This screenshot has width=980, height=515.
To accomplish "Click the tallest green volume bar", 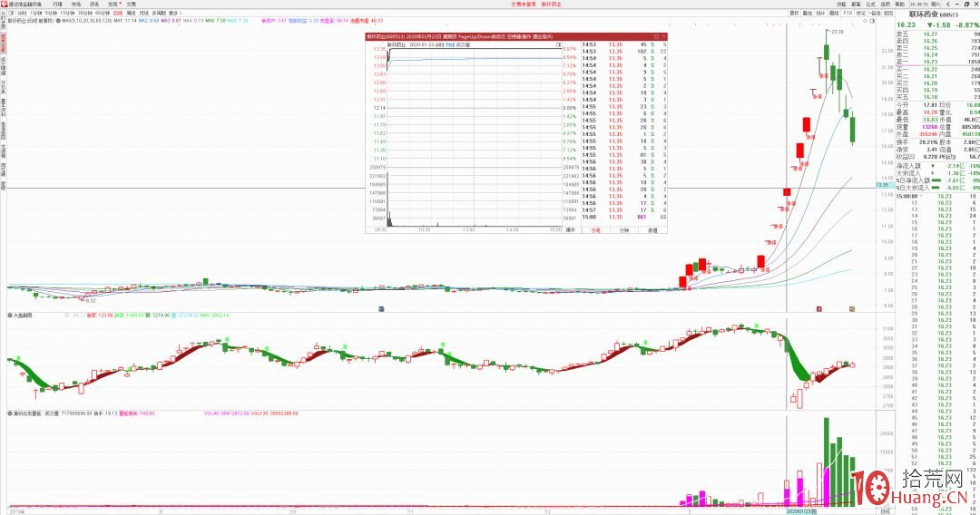I will (x=827, y=462).
